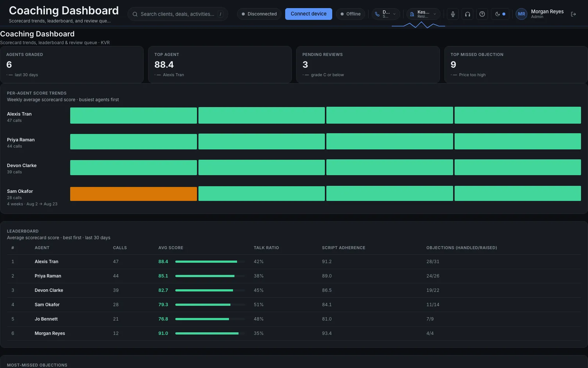Screen dimensions: 588x368
Task: Open the help question mark icon
Action: click(x=482, y=14)
